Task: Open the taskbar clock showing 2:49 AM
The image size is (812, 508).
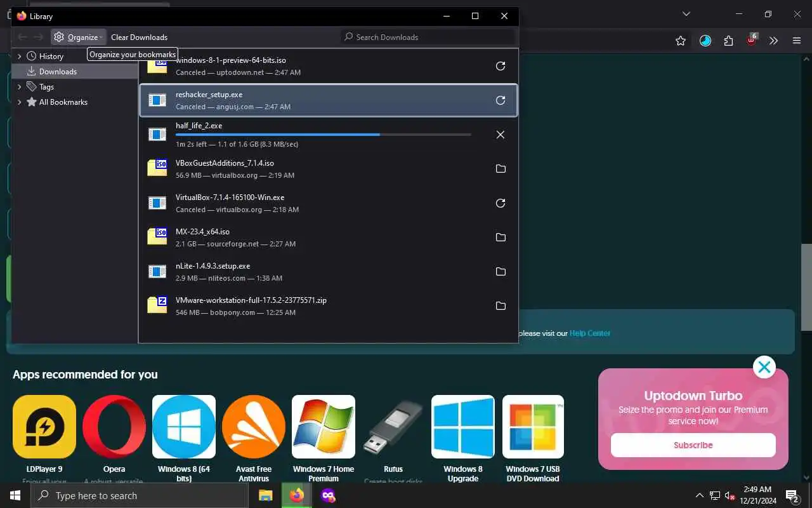Action: [x=757, y=495]
